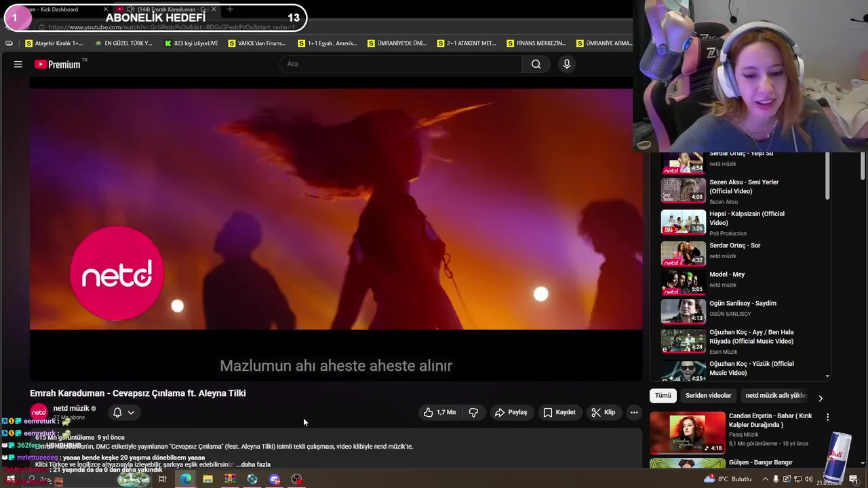Toggle the notification bell for netd müzik
The width and height of the screenshot is (868, 488).
pyautogui.click(x=117, y=412)
